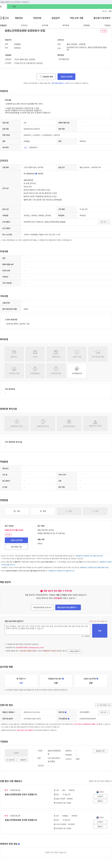The height and width of the screenshot is (868, 112).
Task: Click info icon next to 인증기관
Action: pos(66,712)
